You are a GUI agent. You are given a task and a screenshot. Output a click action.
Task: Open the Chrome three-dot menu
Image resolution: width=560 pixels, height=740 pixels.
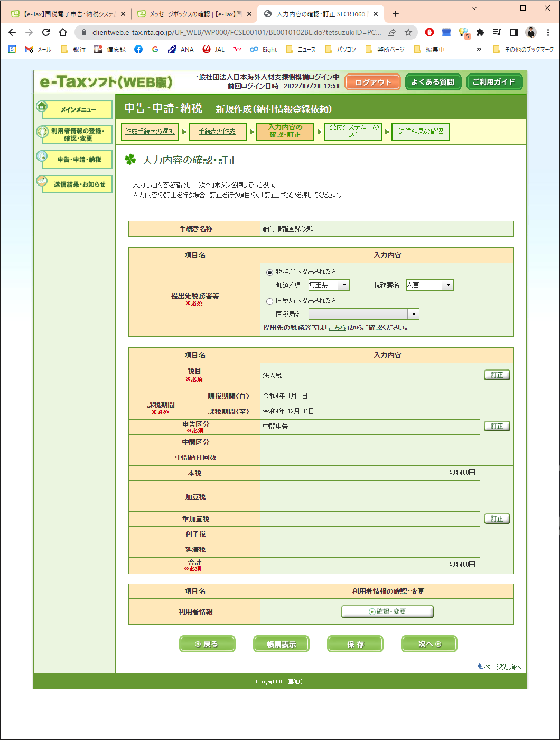click(548, 32)
